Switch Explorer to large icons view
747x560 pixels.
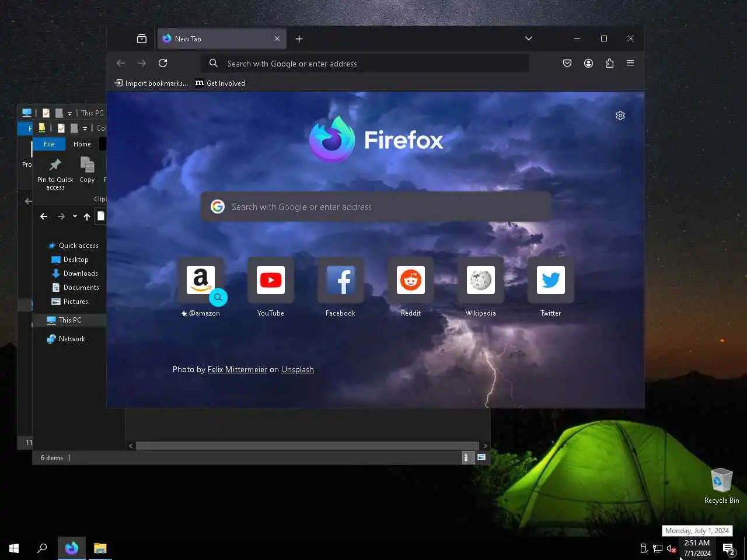click(481, 457)
